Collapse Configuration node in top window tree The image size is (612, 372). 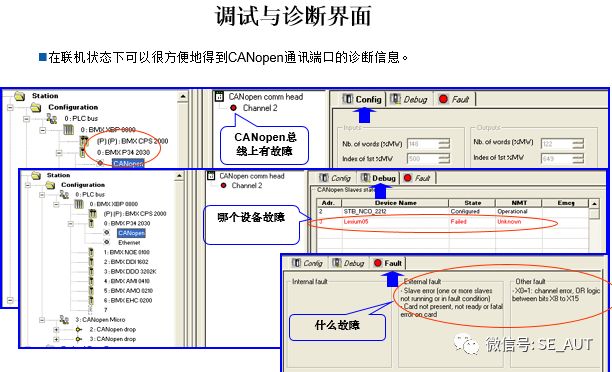(10, 107)
